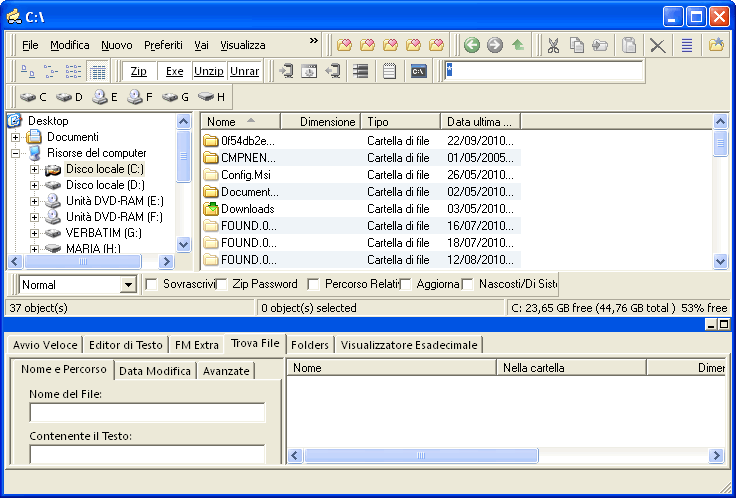Click the Delete X toolbar icon
This screenshot has height=498, width=736.
(x=657, y=45)
